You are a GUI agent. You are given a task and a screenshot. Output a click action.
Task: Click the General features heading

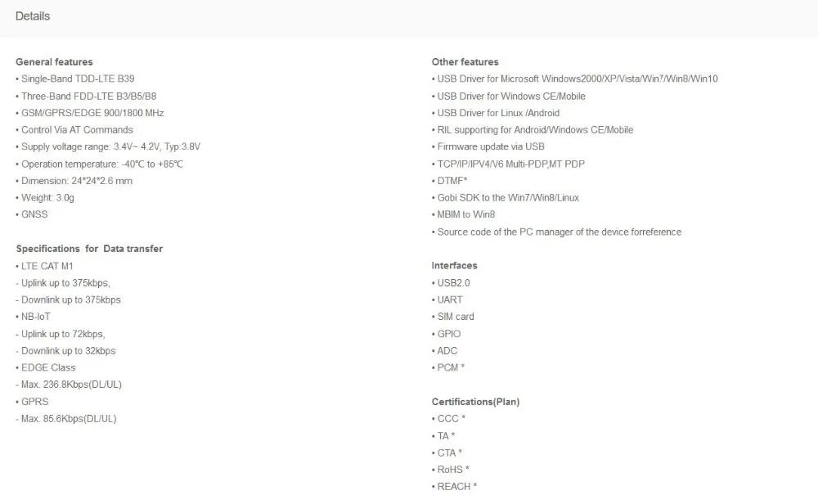54,61
